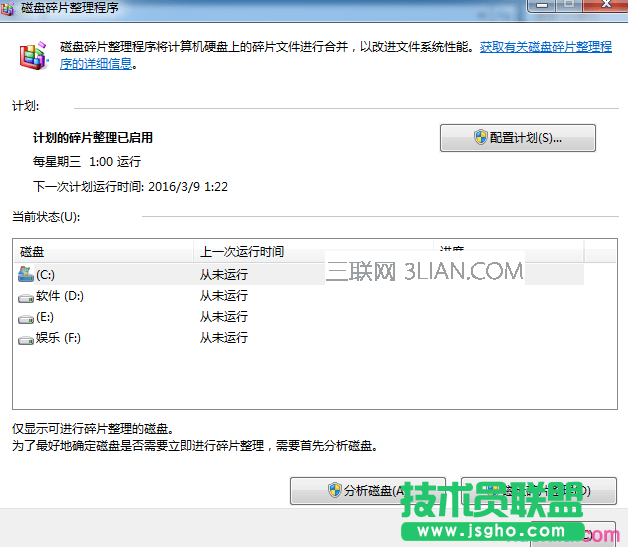Click the C: system drive icon

[25, 274]
